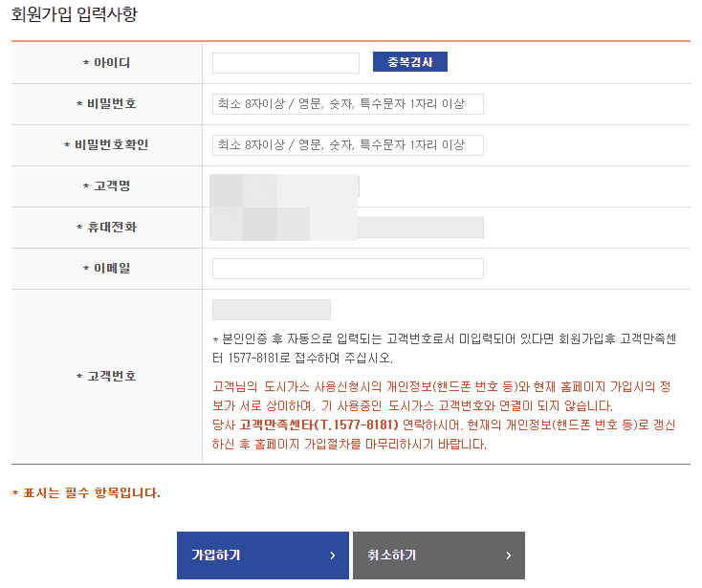
Task: Cancel signup with 취소하기 button
Action: point(439,555)
